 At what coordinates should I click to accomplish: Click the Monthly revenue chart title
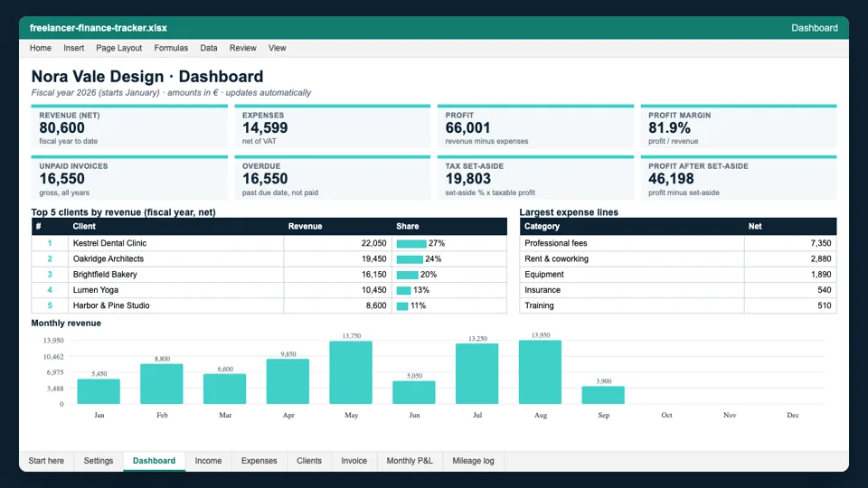click(66, 324)
